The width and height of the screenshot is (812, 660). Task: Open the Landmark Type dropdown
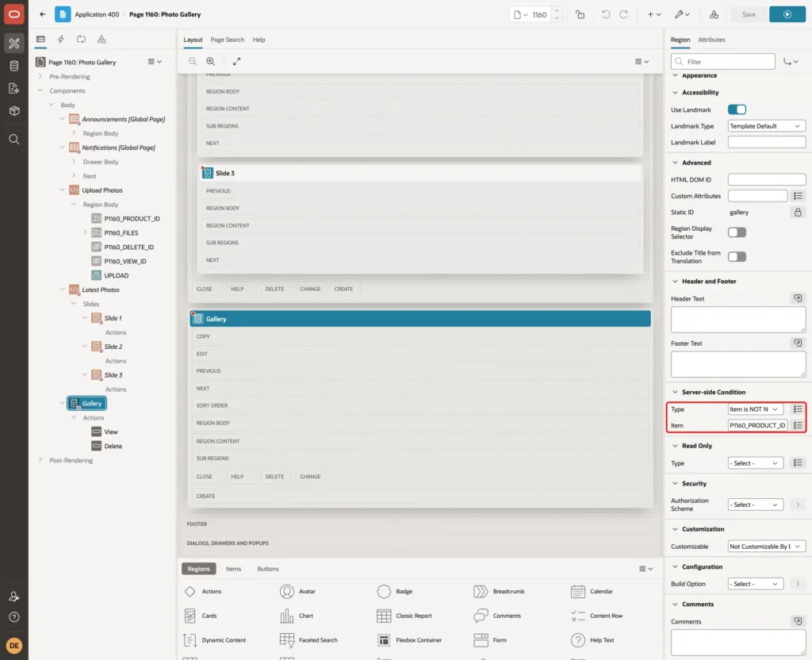point(767,126)
